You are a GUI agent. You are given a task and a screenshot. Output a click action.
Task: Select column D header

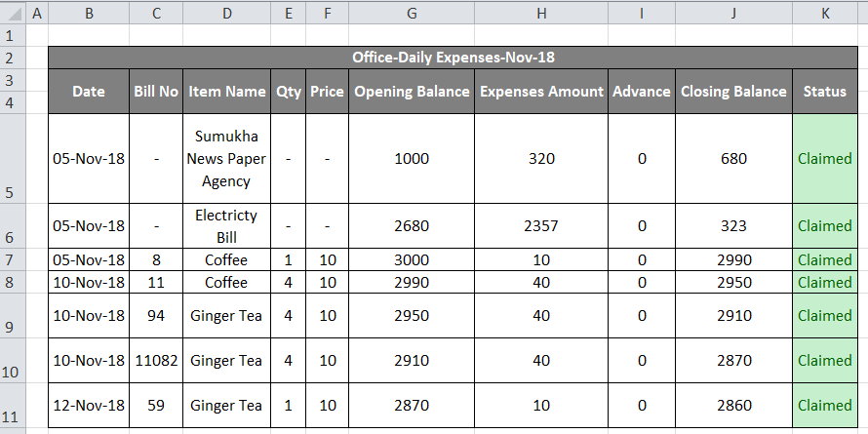[x=227, y=12]
